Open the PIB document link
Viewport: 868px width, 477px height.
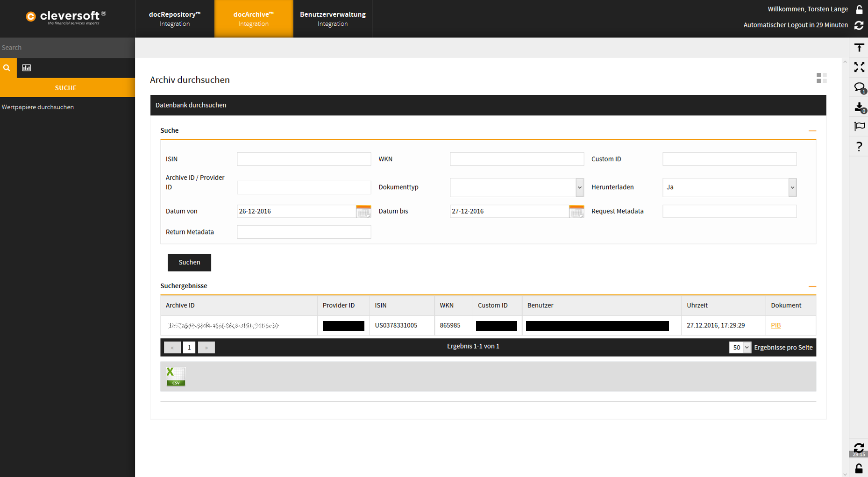pyautogui.click(x=776, y=326)
